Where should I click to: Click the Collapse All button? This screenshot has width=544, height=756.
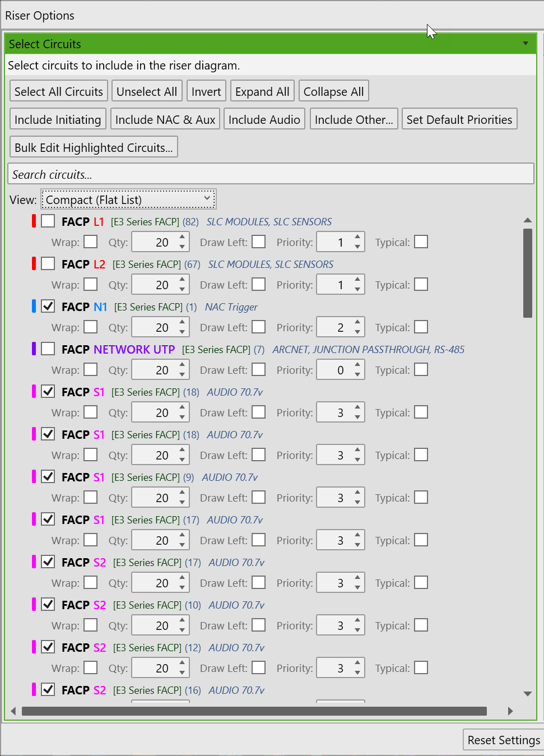point(334,91)
